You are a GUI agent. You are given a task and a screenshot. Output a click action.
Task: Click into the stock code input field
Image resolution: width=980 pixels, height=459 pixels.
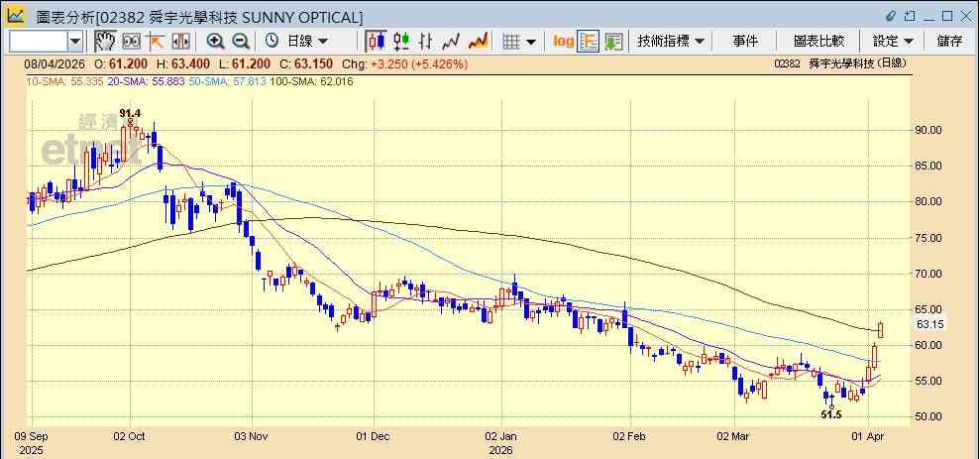coord(38,42)
